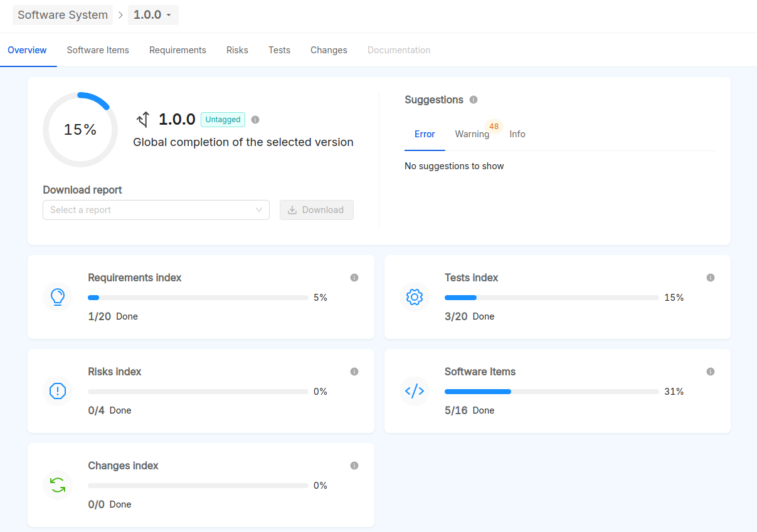757x532 pixels.
Task: Click the Risks index progress bar
Action: point(198,392)
